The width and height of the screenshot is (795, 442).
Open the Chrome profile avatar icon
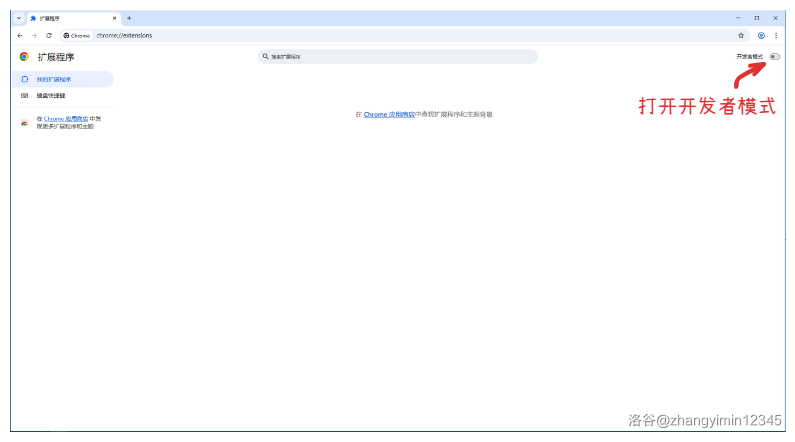pyautogui.click(x=761, y=35)
